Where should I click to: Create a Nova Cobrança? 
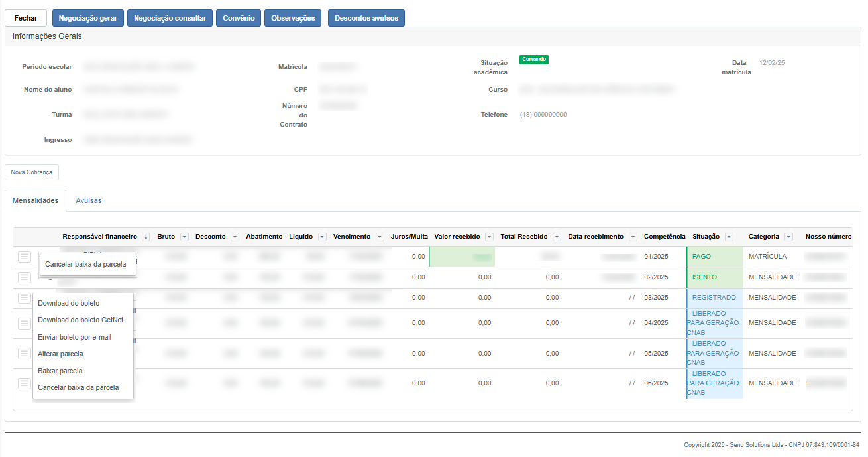pyautogui.click(x=32, y=172)
